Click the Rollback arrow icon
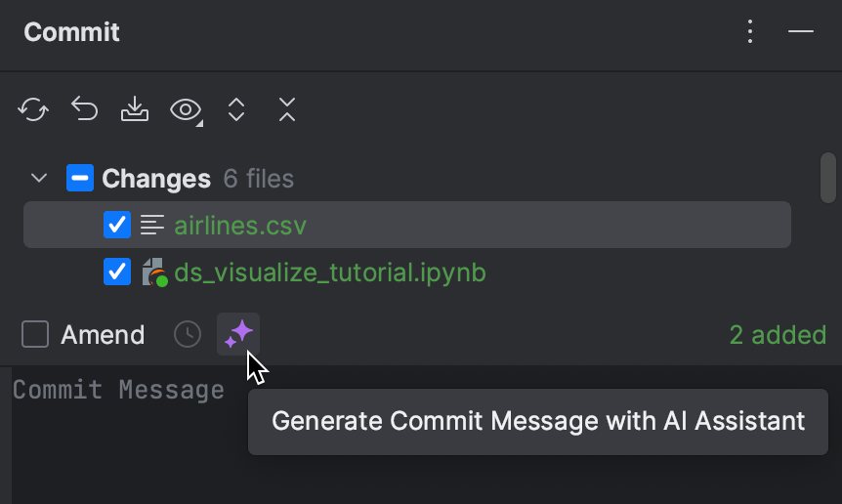842x504 pixels. [x=84, y=109]
